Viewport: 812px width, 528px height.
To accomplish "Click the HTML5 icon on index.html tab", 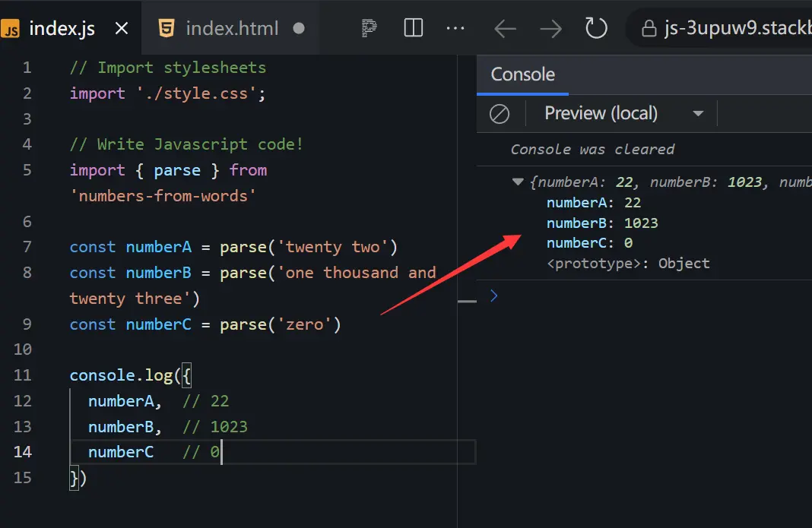I will 165,29.
